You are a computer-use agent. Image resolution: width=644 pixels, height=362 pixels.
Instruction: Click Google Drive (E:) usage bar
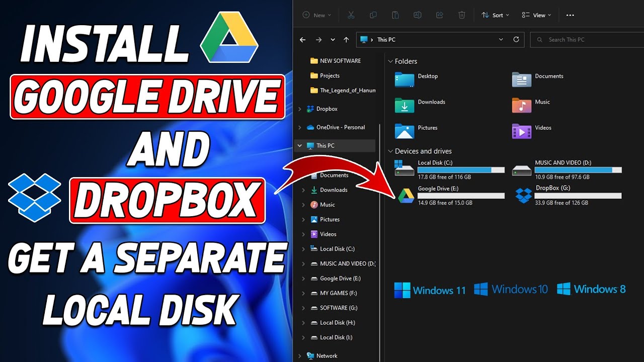click(x=461, y=196)
